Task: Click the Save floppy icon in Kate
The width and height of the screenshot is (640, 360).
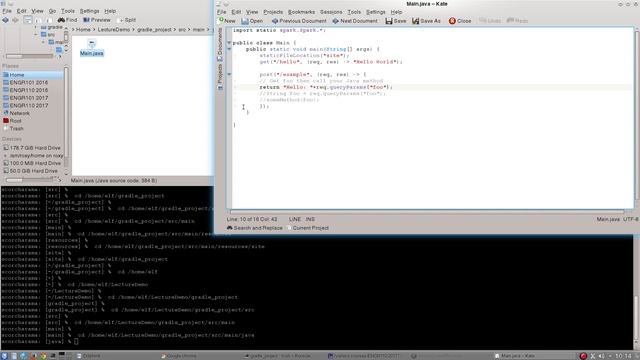Action: pos(389,21)
